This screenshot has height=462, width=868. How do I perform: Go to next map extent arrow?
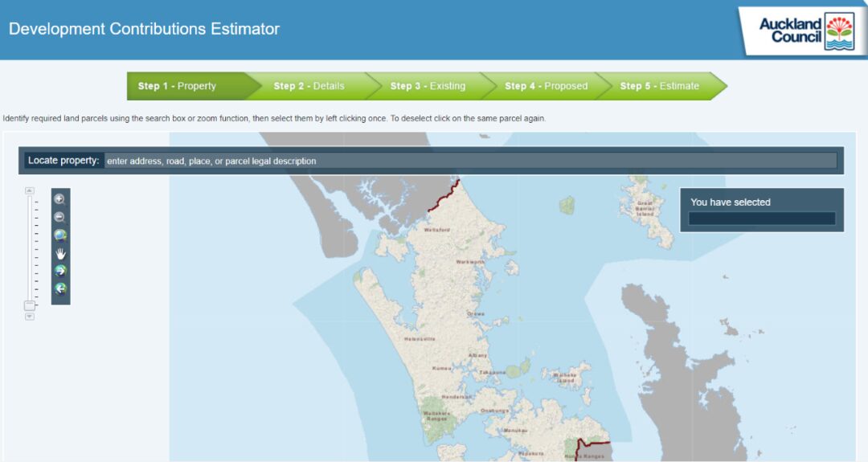click(x=59, y=271)
